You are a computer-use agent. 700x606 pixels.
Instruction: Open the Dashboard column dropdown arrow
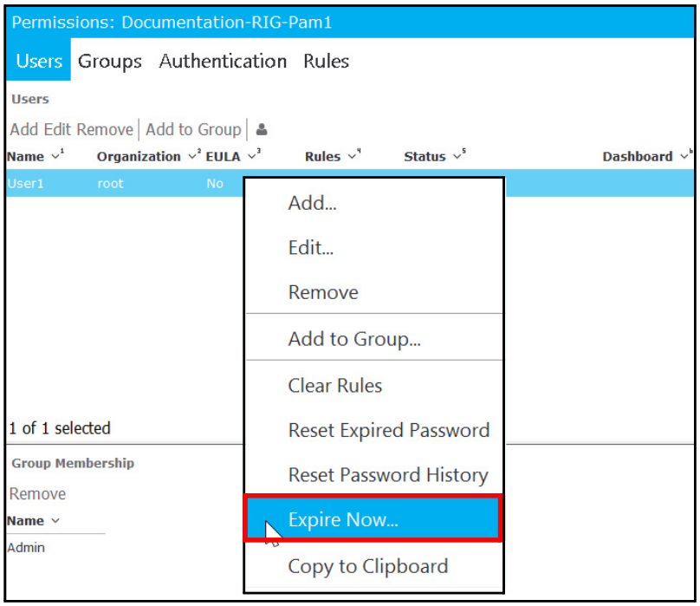(684, 156)
